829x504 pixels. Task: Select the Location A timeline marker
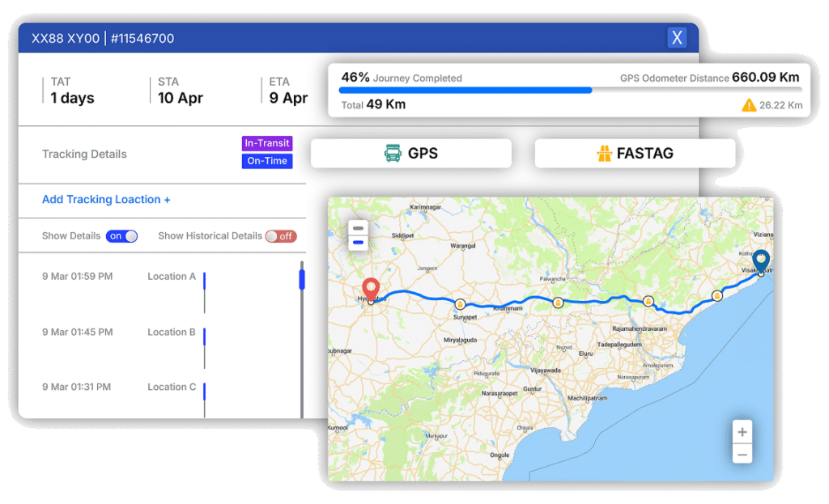click(205, 281)
